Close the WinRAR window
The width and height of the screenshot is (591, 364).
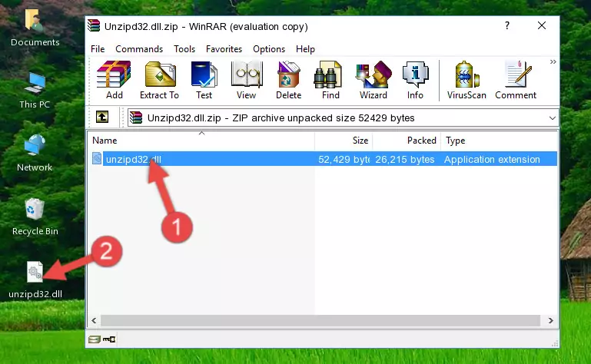(542, 25)
